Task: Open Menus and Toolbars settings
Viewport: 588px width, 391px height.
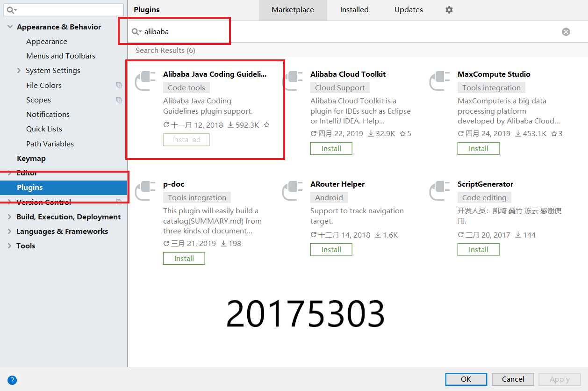Action: [x=61, y=56]
